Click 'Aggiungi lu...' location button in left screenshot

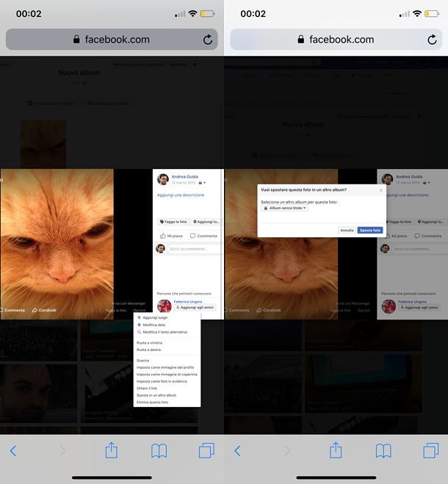206,222
